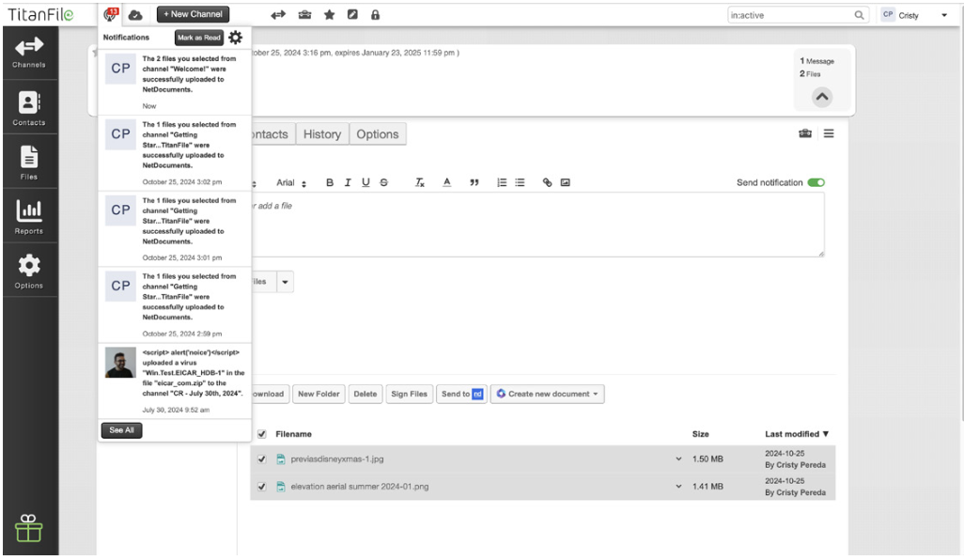Image resolution: width=964 pixels, height=560 pixels.
Task: Switch to the History tab
Action: coord(322,134)
